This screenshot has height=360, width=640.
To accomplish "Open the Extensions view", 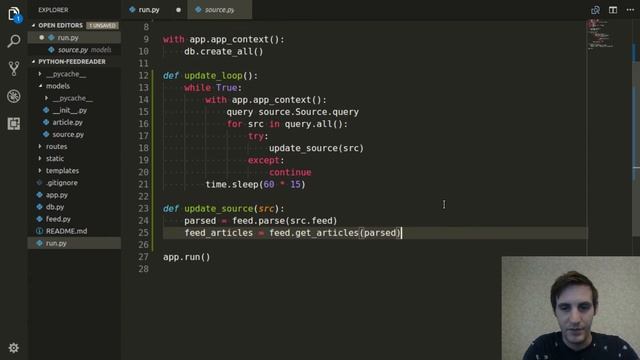I will pos(14,123).
